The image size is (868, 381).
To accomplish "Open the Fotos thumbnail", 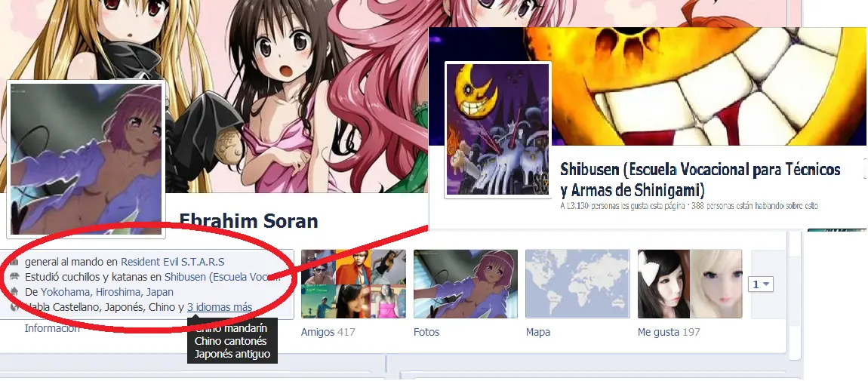I will coord(466,284).
